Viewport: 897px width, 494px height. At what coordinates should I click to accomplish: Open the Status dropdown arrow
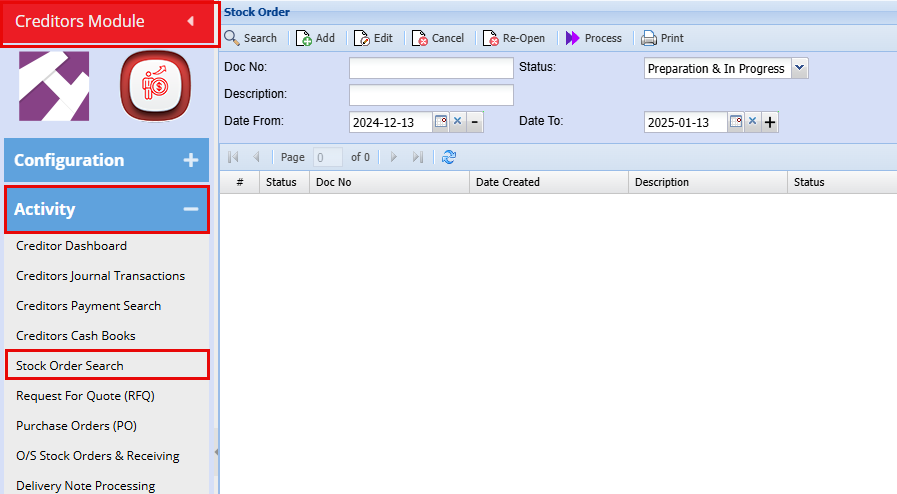coord(800,68)
